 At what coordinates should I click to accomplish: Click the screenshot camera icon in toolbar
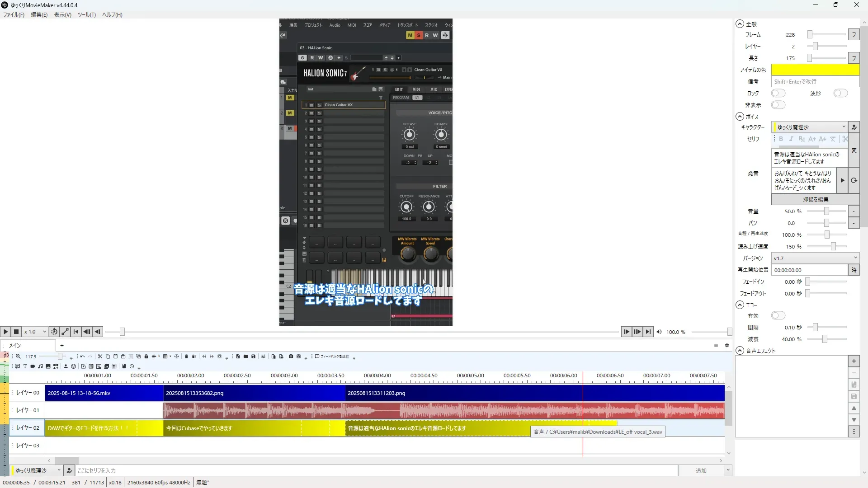[291, 357]
